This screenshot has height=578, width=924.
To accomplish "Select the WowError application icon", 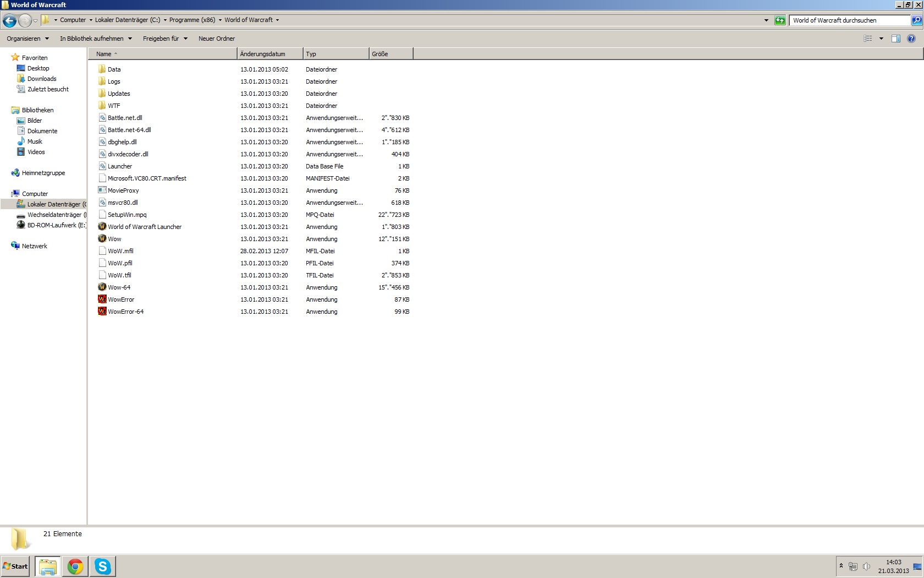I will click(102, 299).
